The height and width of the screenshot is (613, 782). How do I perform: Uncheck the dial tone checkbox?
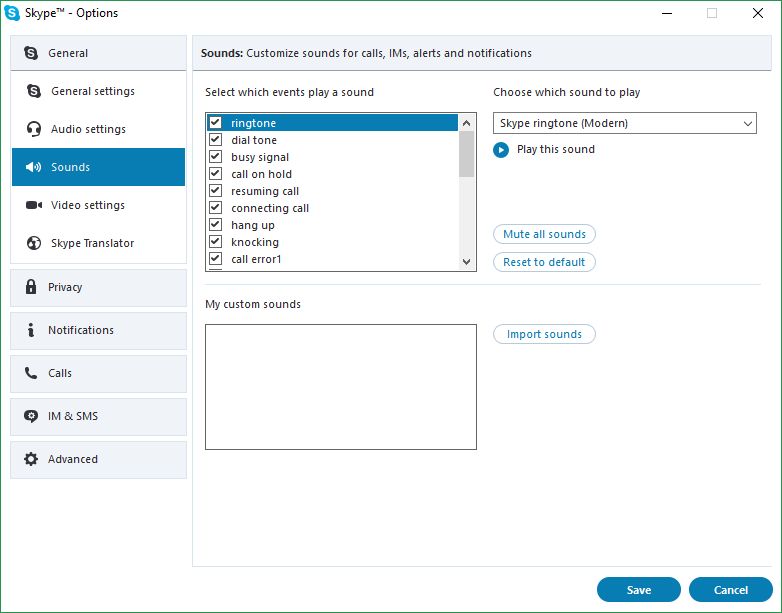click(x=215, y=139)
